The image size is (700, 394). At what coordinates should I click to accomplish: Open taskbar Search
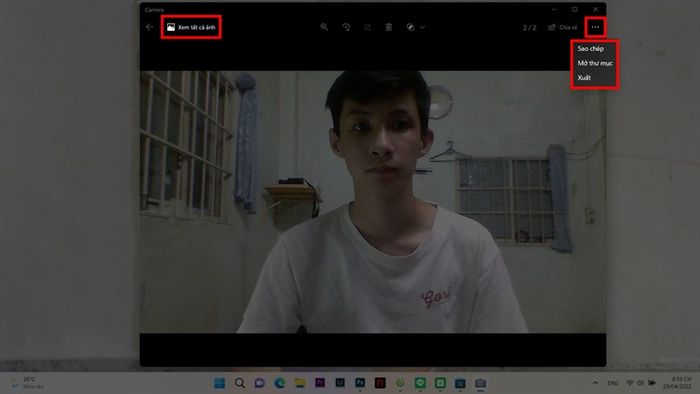pyautogui.click(x=240, y=383)
